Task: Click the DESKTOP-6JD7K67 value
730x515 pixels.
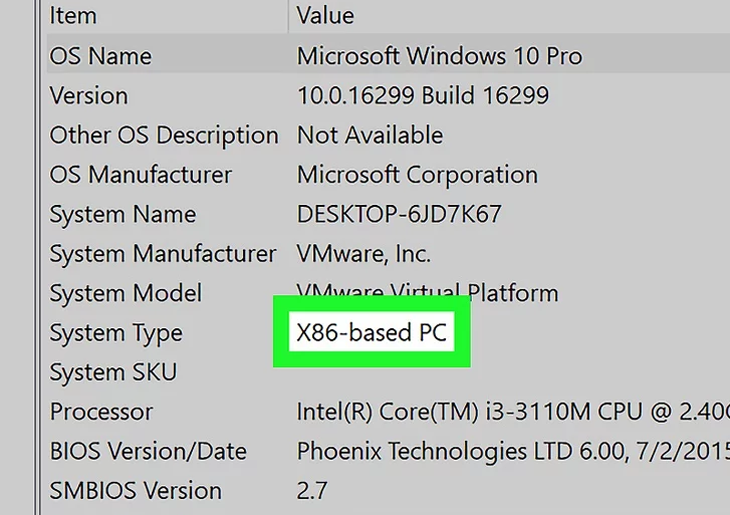Action: [399, 214]
